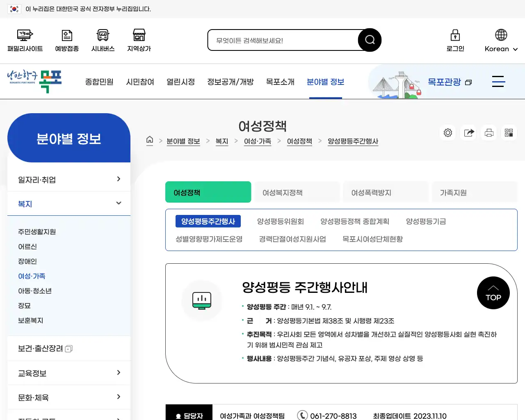This screenshot has height=420, width=525.
Task: Open the 로그인 login icon
Action: click(x=455, y=39)
